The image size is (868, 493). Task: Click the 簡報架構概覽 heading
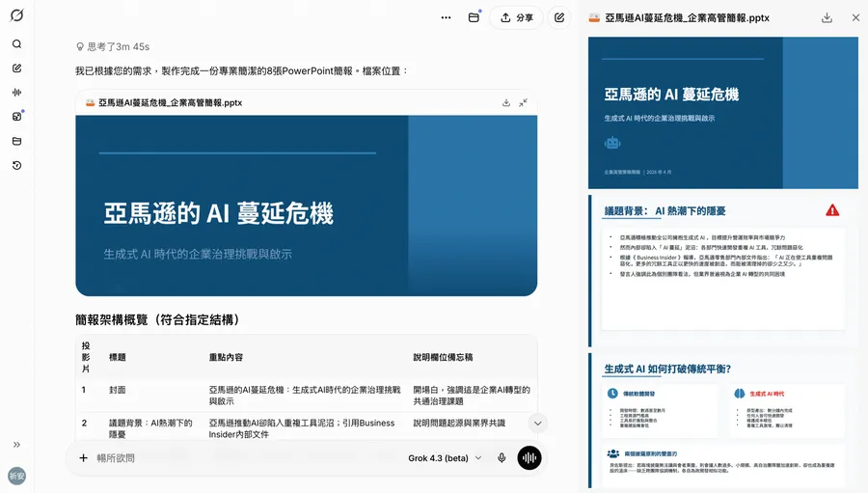click(x=158, y=319)
